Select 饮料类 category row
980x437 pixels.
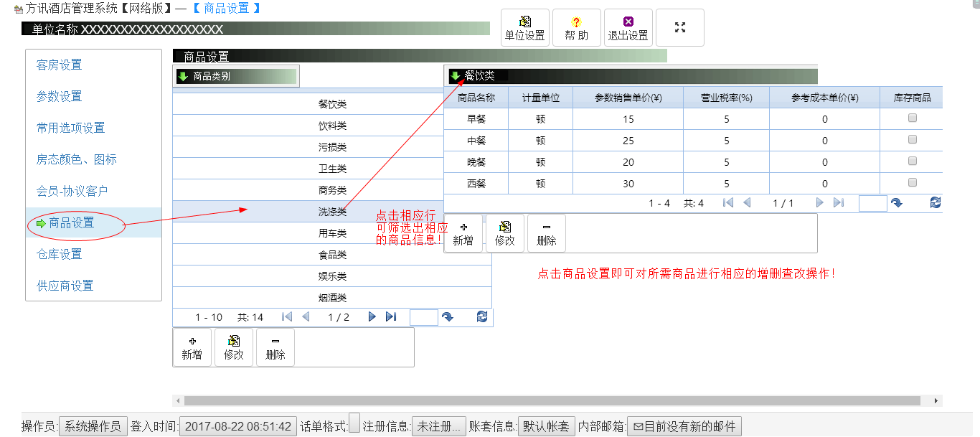coord(332,126)
